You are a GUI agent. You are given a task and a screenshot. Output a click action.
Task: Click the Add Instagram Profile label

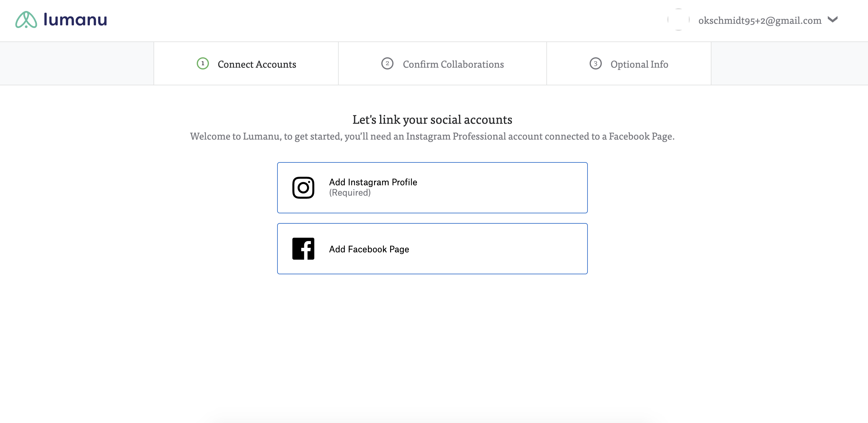pos(373,182)
